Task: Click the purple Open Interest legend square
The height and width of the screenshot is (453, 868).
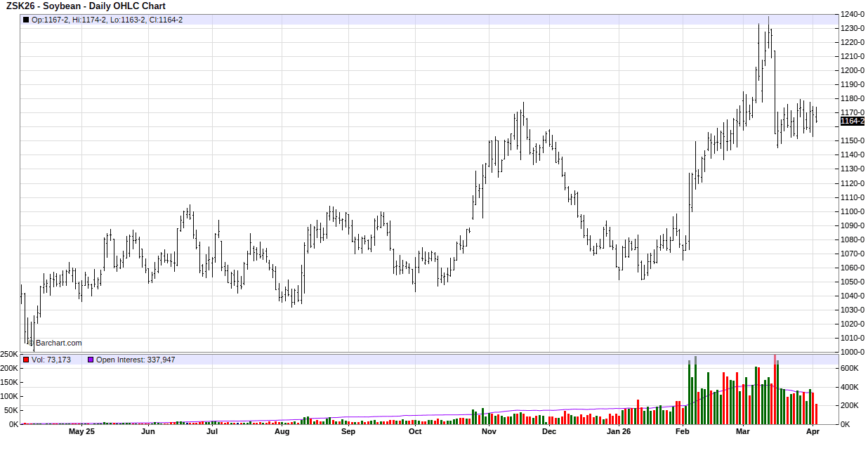Action: 90,360
